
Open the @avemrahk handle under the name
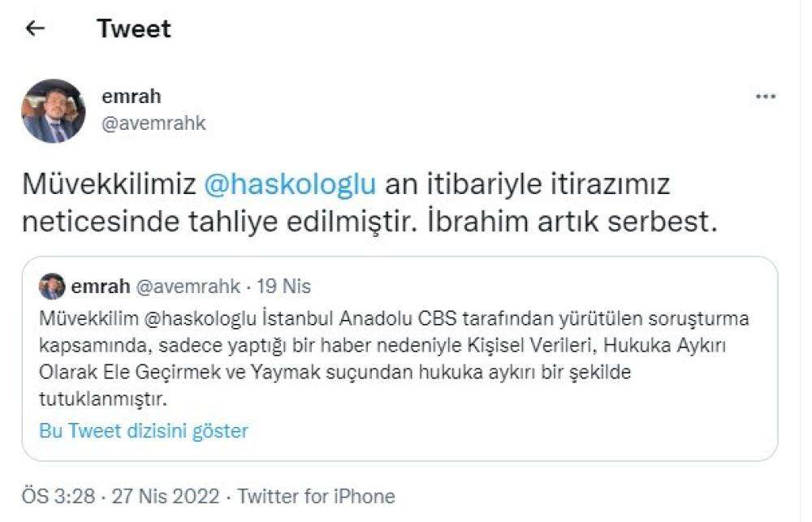(153, 123)
